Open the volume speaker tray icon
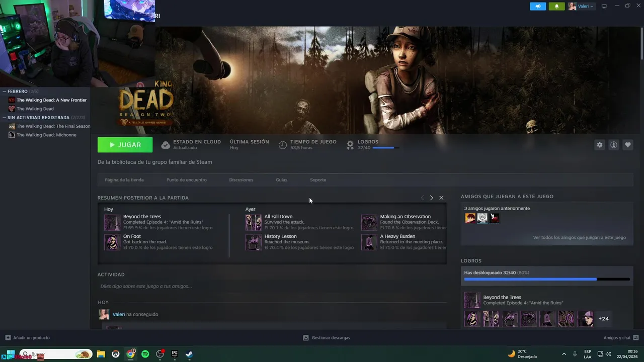644x362 pixels. pos(609,354)
